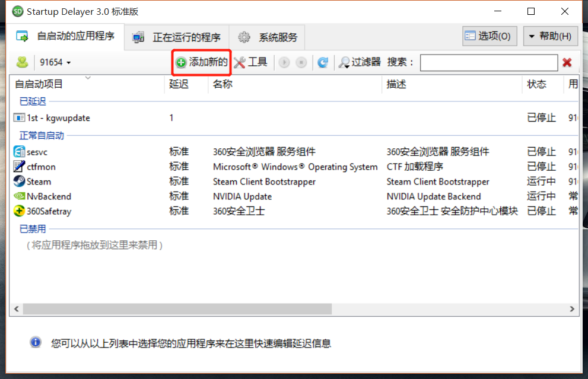Screen dimensions: 588x379
Task: Click the scrollbar left arrow
Action: tap(17, 309)
